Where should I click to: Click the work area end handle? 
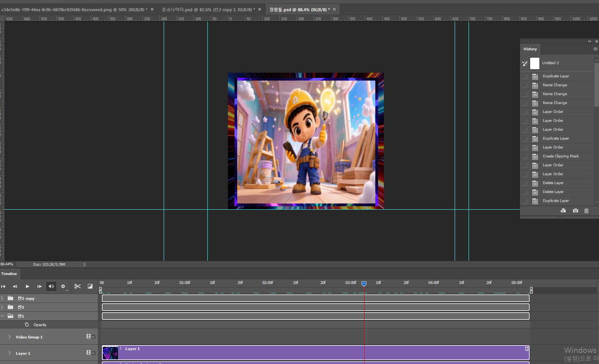[x=531, y=290]
